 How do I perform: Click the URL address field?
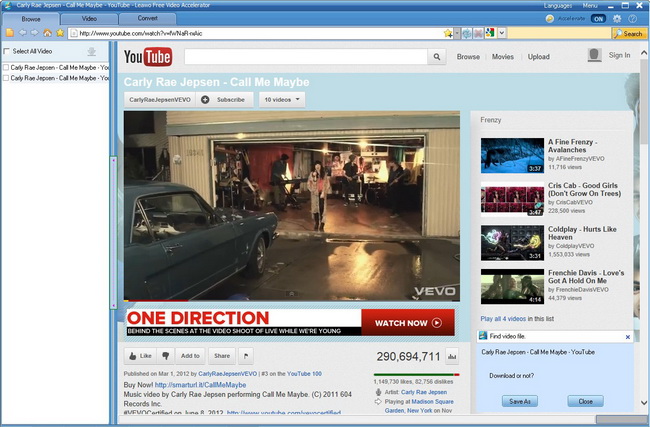(256, 33)
